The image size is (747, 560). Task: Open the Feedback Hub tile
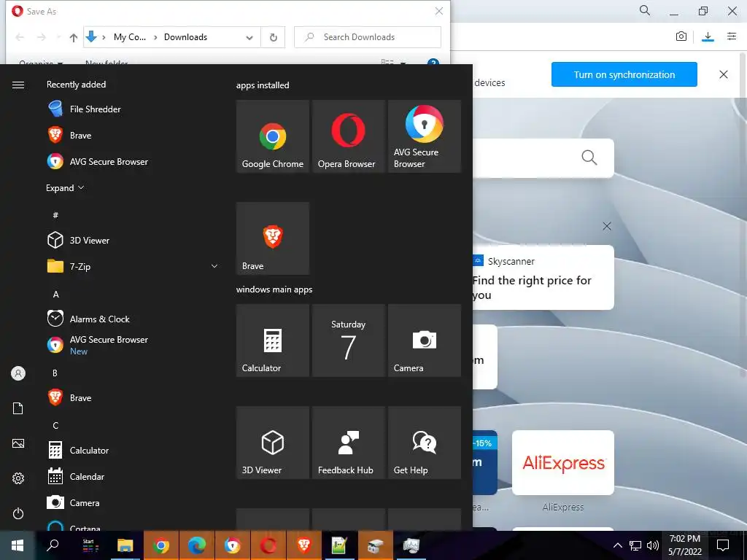point(348,443)
